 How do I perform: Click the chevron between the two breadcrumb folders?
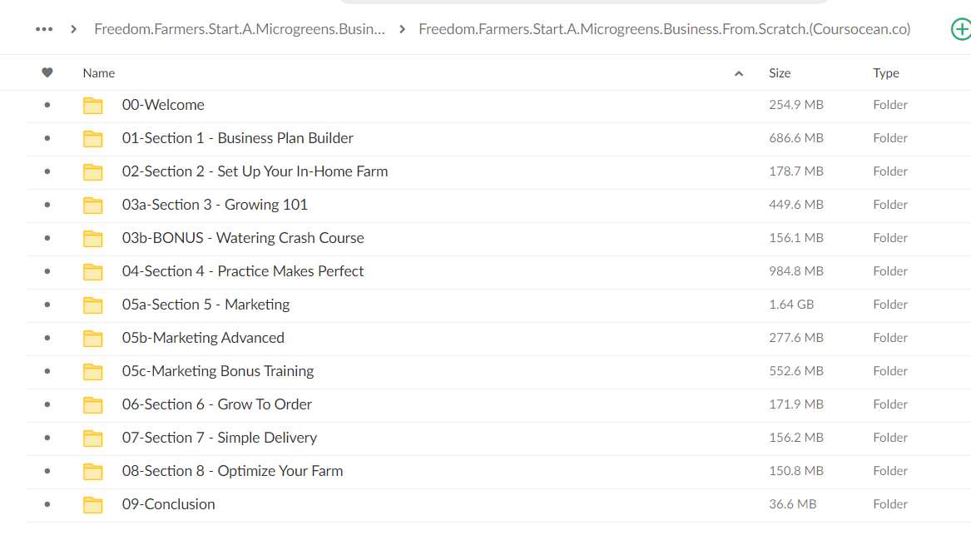pos(402,29)
